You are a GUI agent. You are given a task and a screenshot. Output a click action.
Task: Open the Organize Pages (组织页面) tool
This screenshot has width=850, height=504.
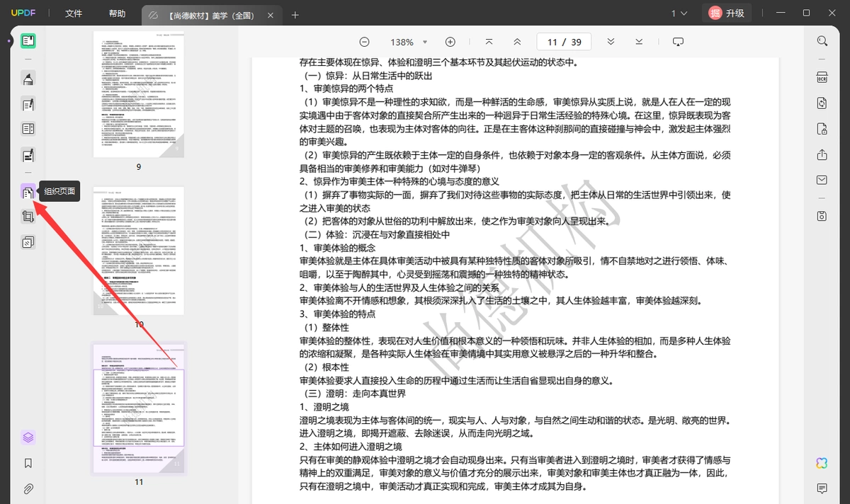[28, 191]
